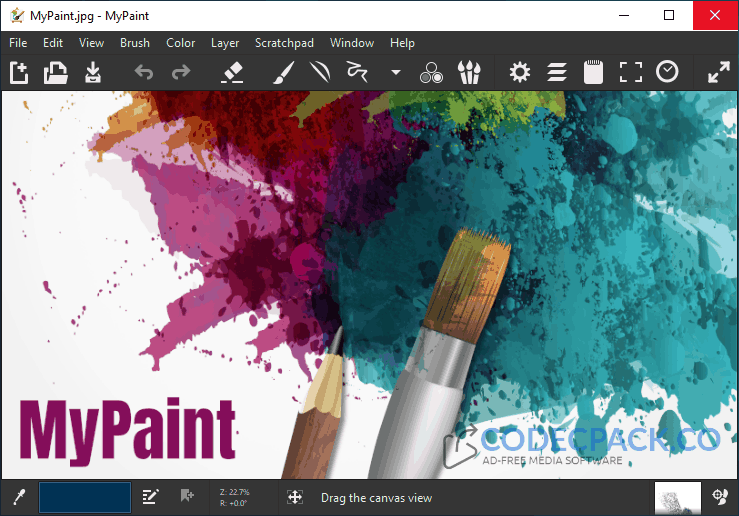This screenshot has height=516, width=739.
Task: Show the layers panel
Action: click(x=557, y=73)
